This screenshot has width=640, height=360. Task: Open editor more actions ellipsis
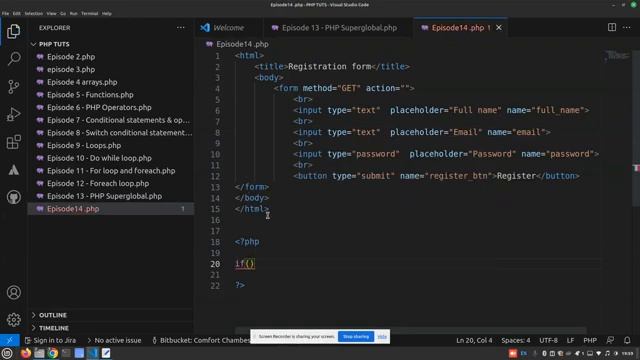[627, 27]
